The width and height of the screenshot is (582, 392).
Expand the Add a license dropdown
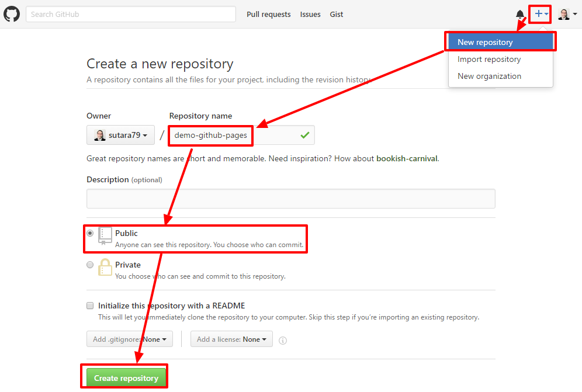[231, 339]
